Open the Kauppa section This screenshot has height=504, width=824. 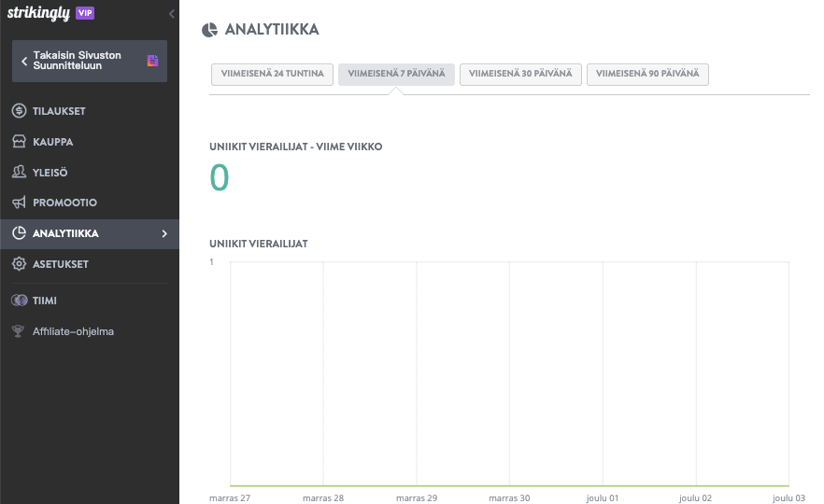click(x=90, y=142)
